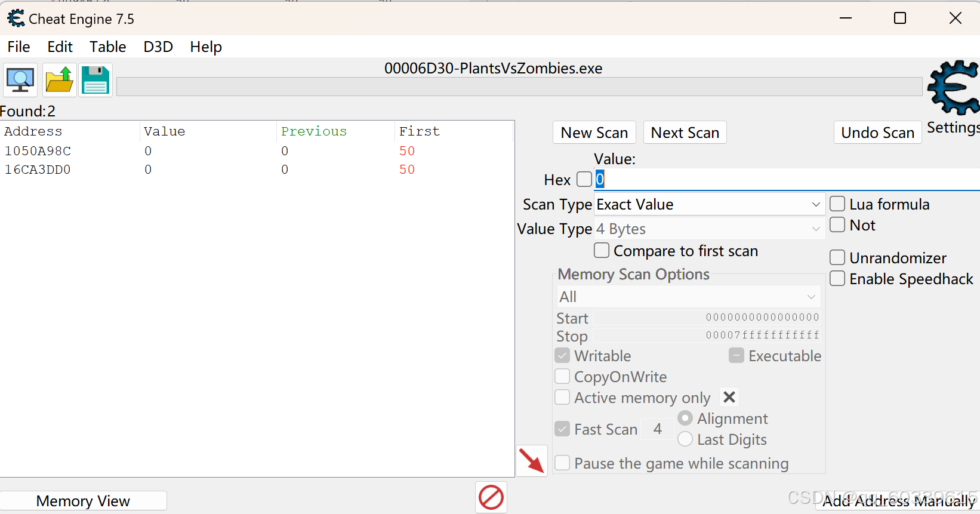Viewport: 980px width, 514px height.
Task: Turn on Enable Speedhack
Action: pos(837,278)
